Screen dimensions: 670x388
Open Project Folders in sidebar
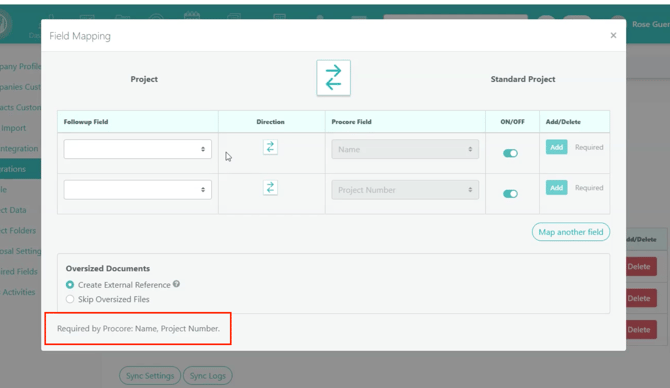tap(18, 230)
